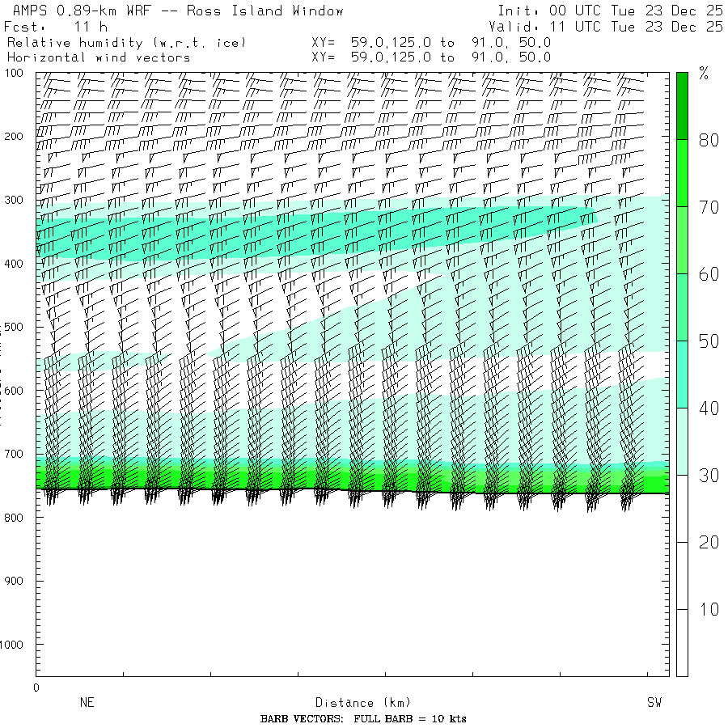
Task: Click the 'Distance (km)' x-axis label
Action: click(x=356, y=703)
